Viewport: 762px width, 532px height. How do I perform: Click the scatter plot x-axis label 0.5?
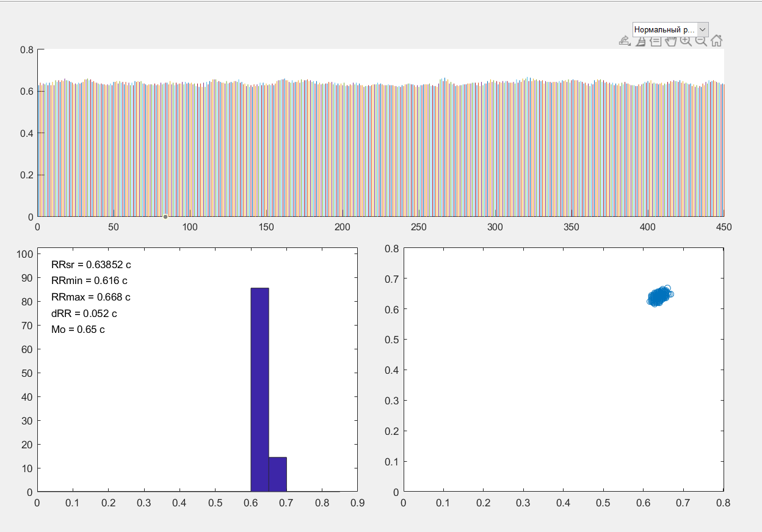pyautogui.click(x=603, y=503)
